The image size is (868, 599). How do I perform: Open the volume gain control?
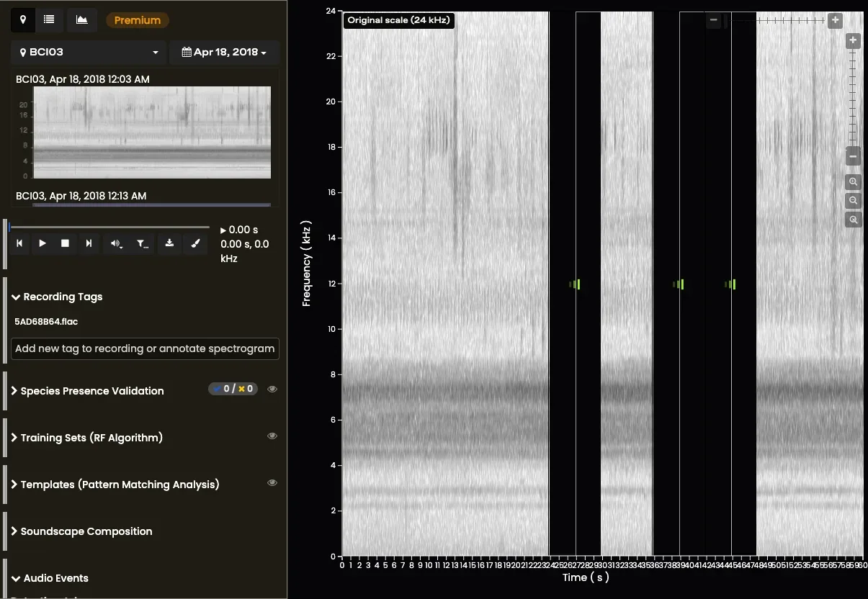click(x=116, y=243)
